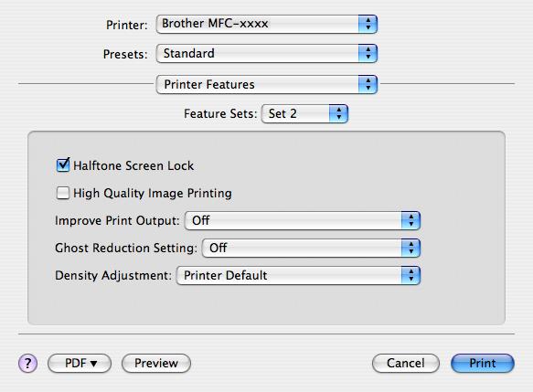Click blue arrows on Improve Print Output
Viewport: 533px width, 392px height.
[x=411, y=220]
